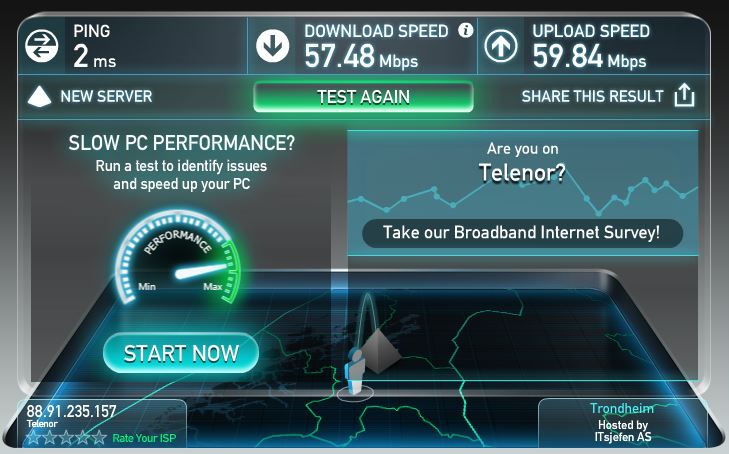Viewport: 729px width, 454px height.
Task: Rate ISP with the fifth star
Action: pos(99,437)
